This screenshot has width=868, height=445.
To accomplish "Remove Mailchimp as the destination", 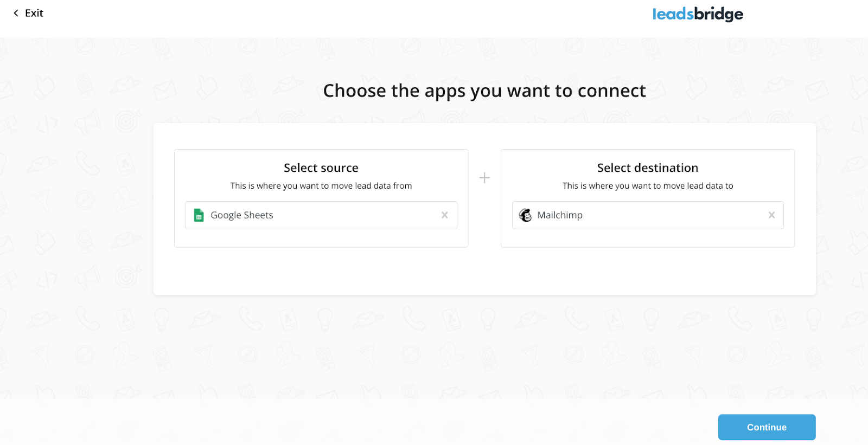I will 771,215.
